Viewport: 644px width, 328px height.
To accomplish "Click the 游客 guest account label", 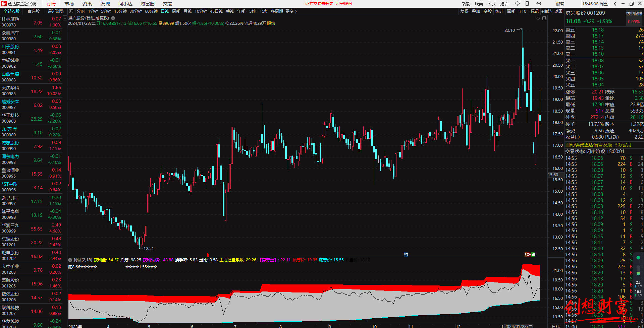I will 560,4.
